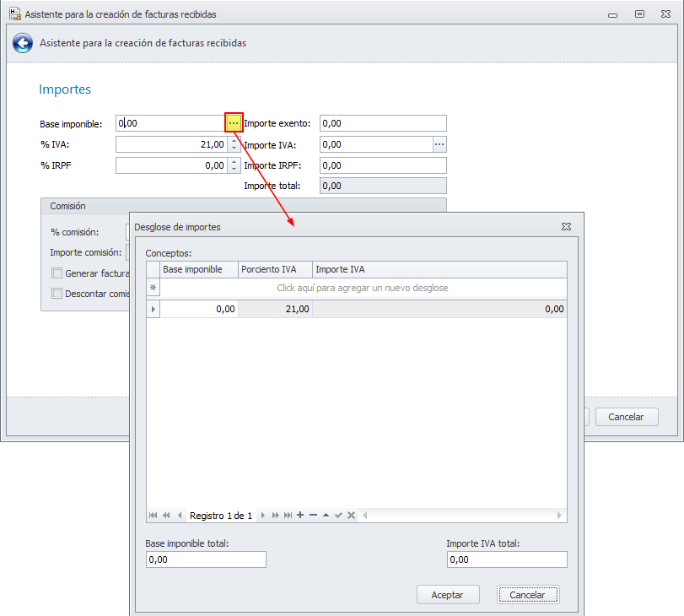Viewport: 684px width, 616px height.
Task: Click the new-row asterisk indicator
Action: coord(153,288)
